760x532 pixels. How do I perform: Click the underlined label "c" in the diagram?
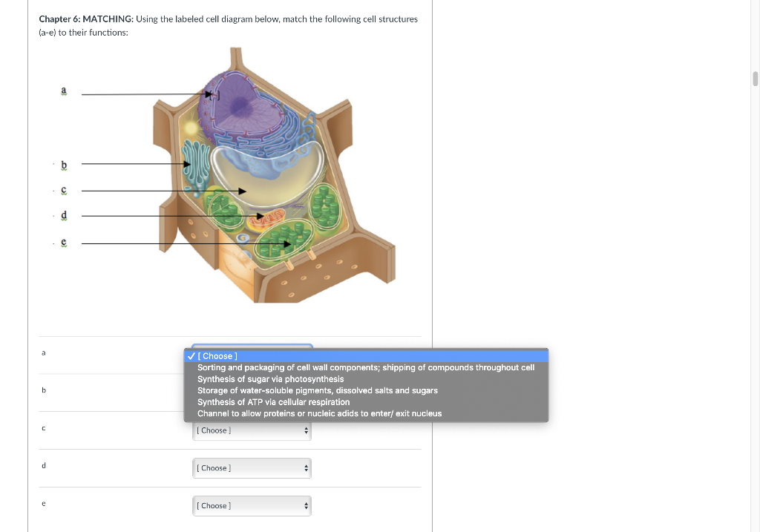coord(63,190)
